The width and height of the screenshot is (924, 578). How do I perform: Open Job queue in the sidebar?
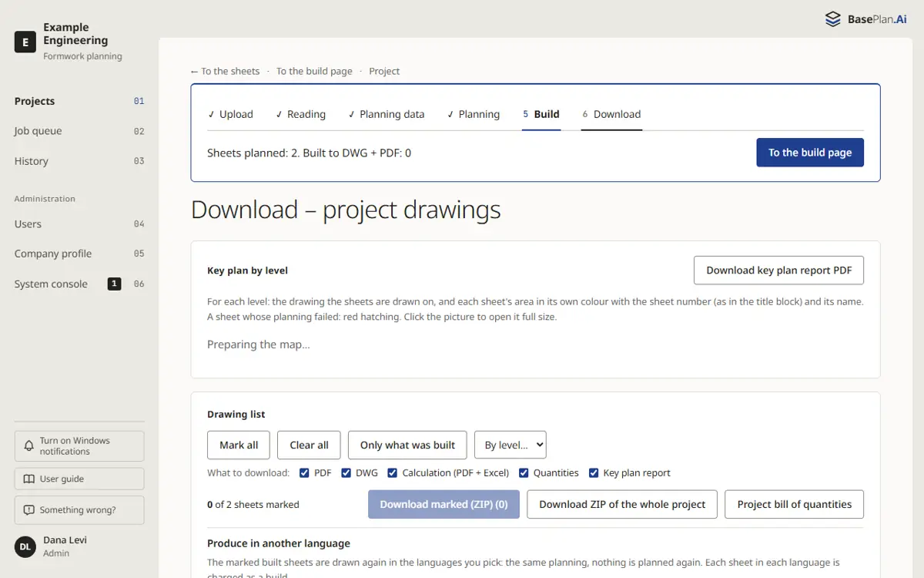point(79,131)
